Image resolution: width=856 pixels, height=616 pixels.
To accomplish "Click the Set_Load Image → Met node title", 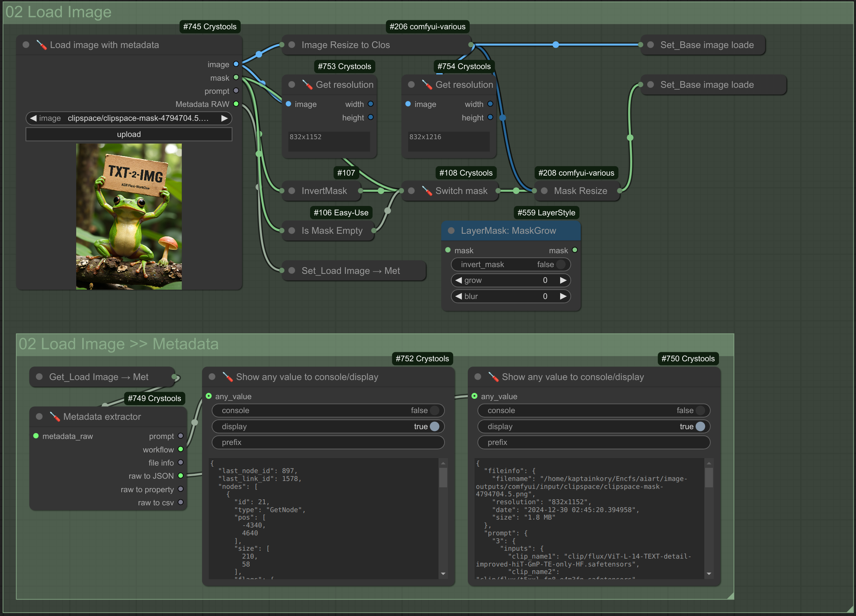I will pos(351,271).
